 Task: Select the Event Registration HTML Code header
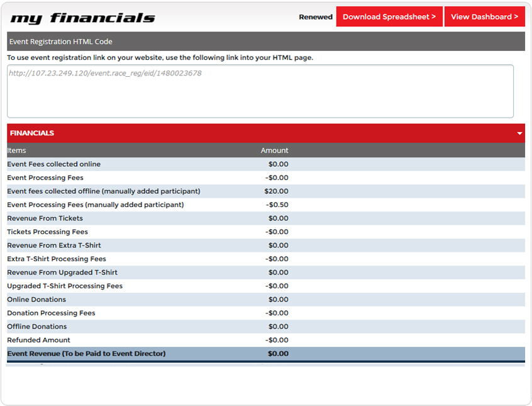click(61, 42)
